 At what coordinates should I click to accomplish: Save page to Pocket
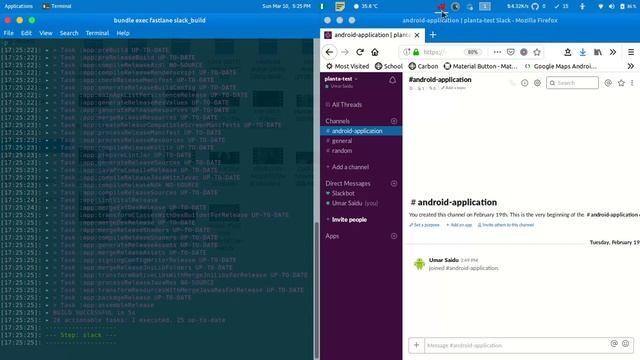[511, 52]
